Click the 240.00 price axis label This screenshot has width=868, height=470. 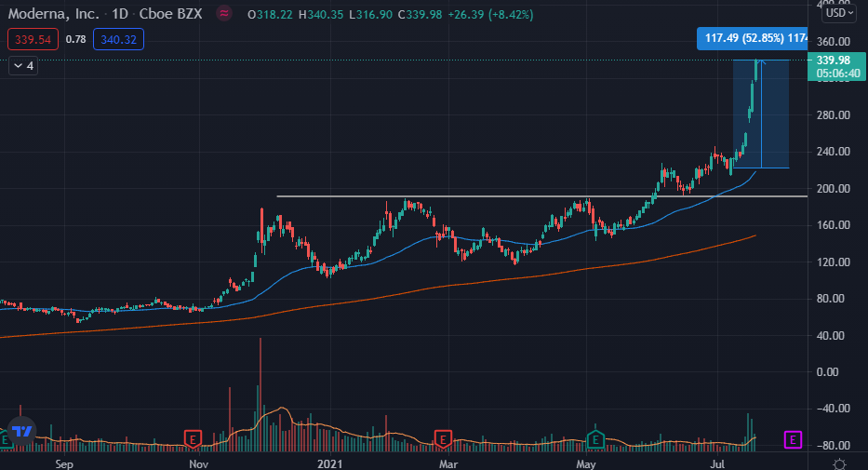click(x=834, y=151)
